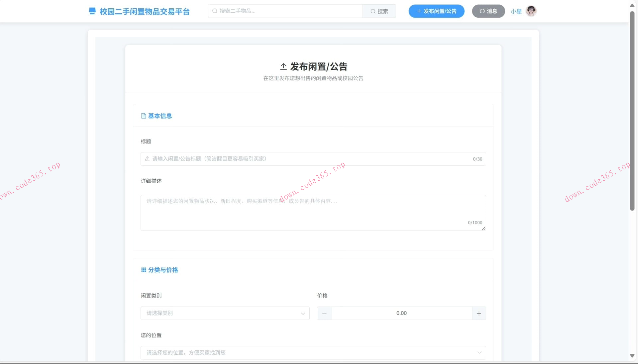638x364 pixels.
Task: Open the 消息 messages panel
Action: [x=488, y=11]
